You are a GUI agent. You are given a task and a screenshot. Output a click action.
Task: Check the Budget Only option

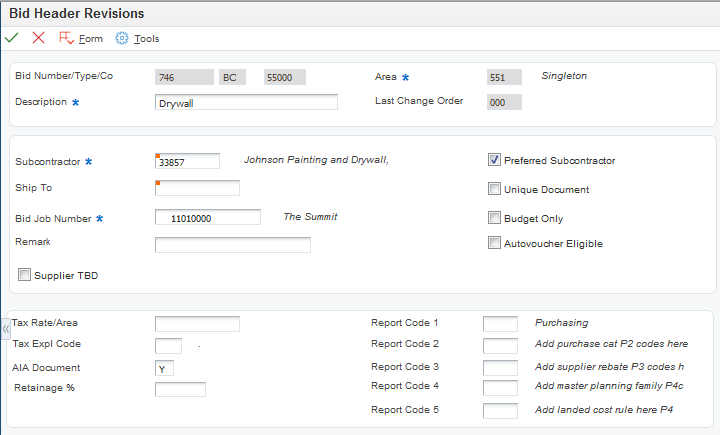494,218
